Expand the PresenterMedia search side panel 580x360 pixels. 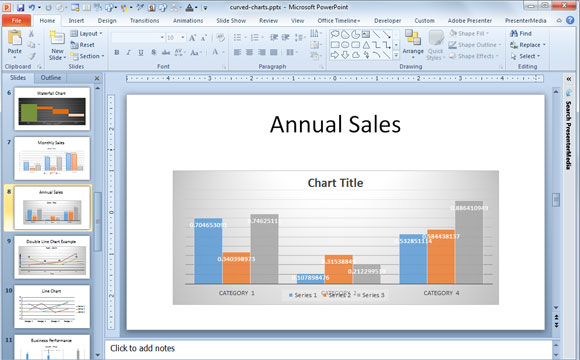tap(569, 79)
